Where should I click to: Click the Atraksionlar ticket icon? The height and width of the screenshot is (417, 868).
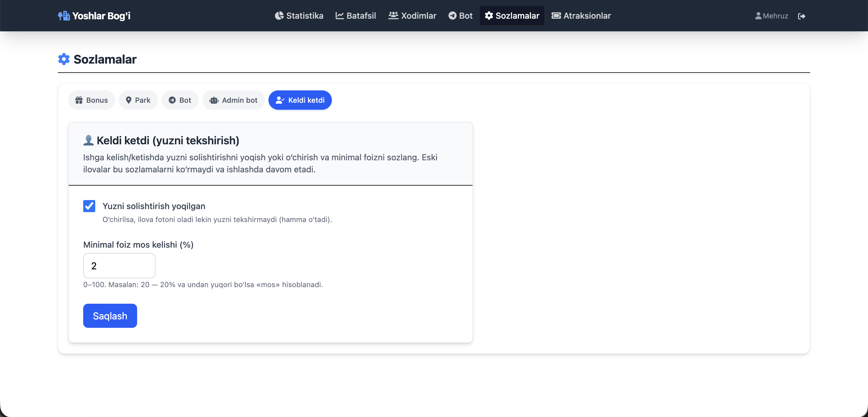[x=556, y=15]
